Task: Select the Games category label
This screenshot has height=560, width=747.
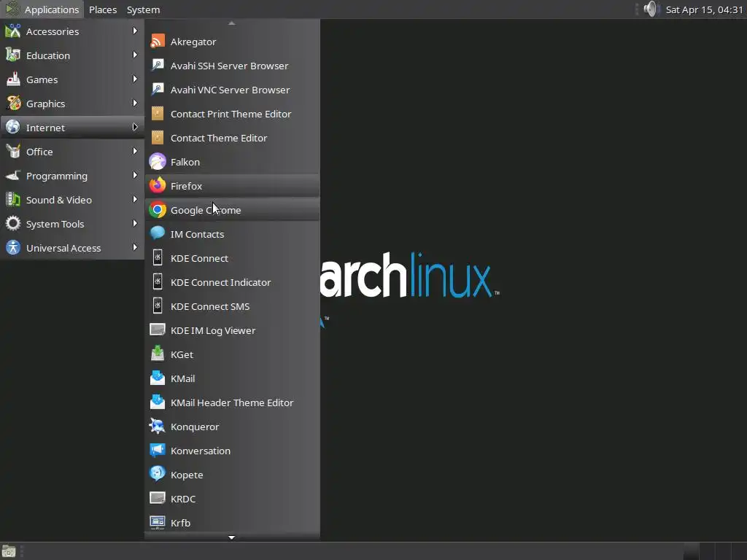Action: click(x=42, y=79)
